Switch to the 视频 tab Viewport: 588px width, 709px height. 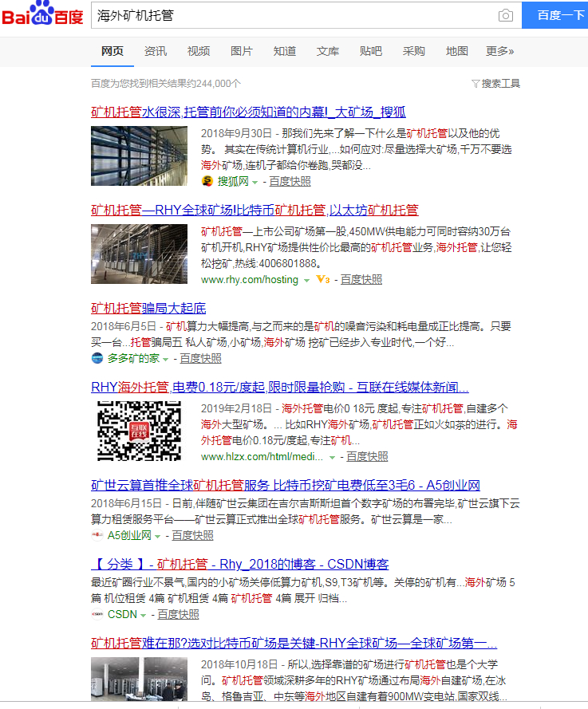199,51
